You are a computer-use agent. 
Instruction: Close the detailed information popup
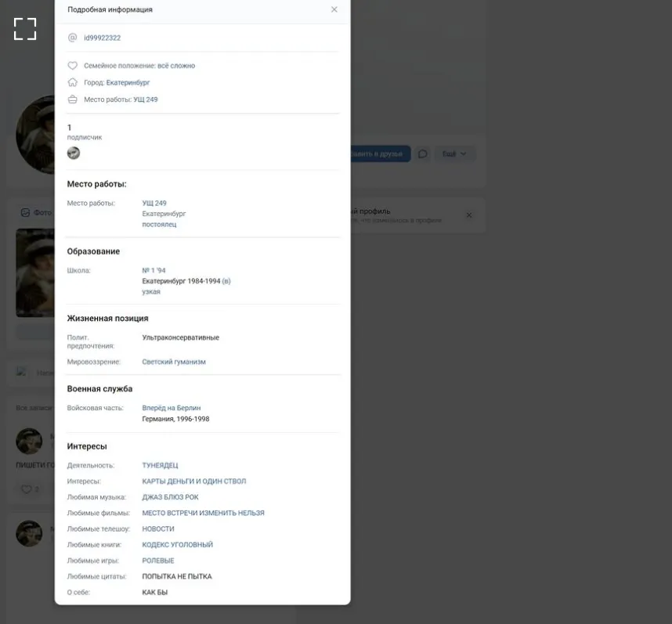(334, 9)
